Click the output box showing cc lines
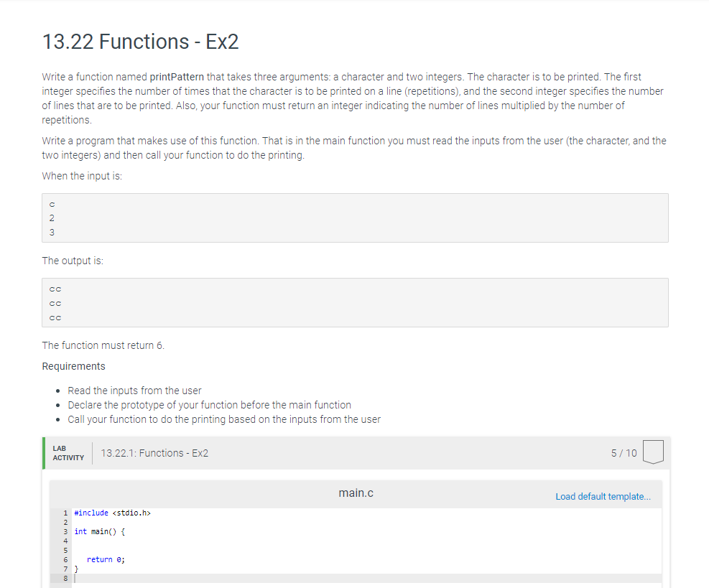This screenshot has width=709, height=588. [x=355, y=302]
